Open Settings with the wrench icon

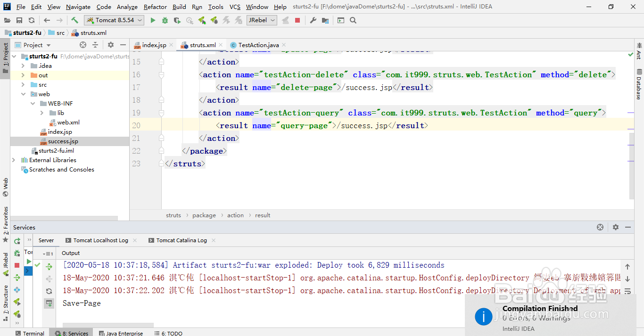point(313,20)
